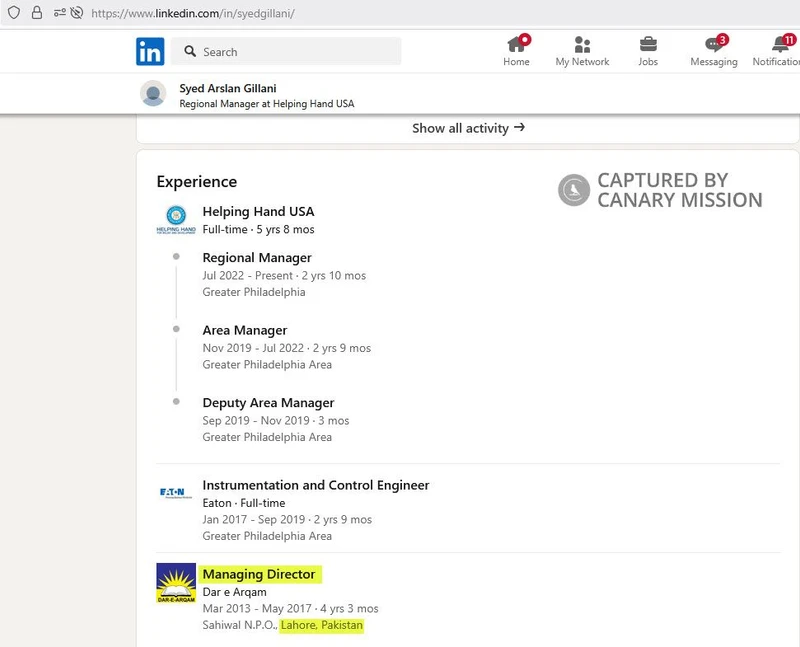This screenshot has height=647, width=800.
Task: Click Show all activity link
Action: 468,128
